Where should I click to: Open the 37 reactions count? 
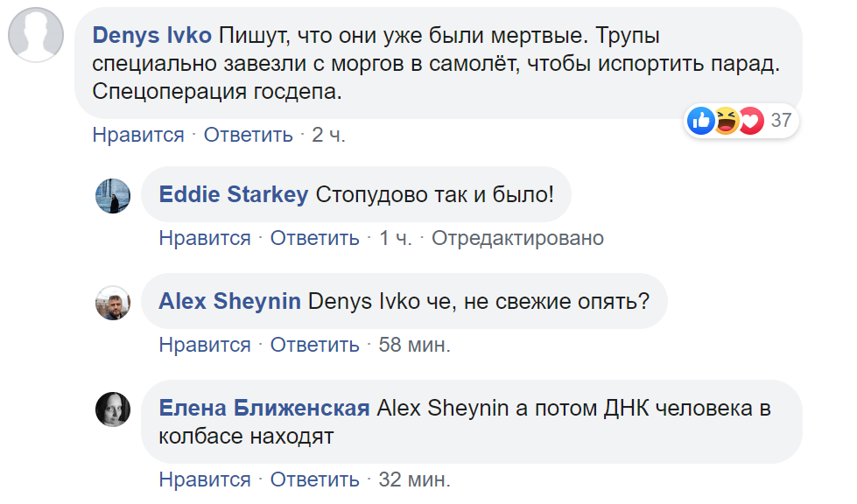pyautogui.click(x=781, y=121)
